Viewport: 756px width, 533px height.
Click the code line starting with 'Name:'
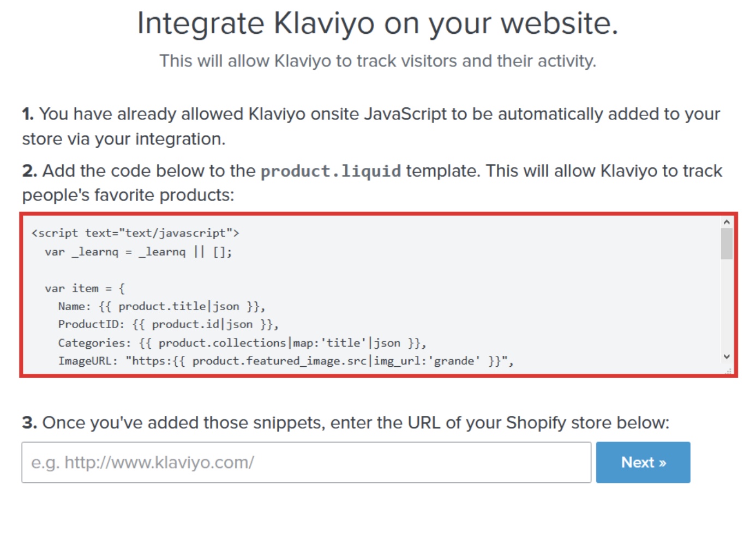161,306
